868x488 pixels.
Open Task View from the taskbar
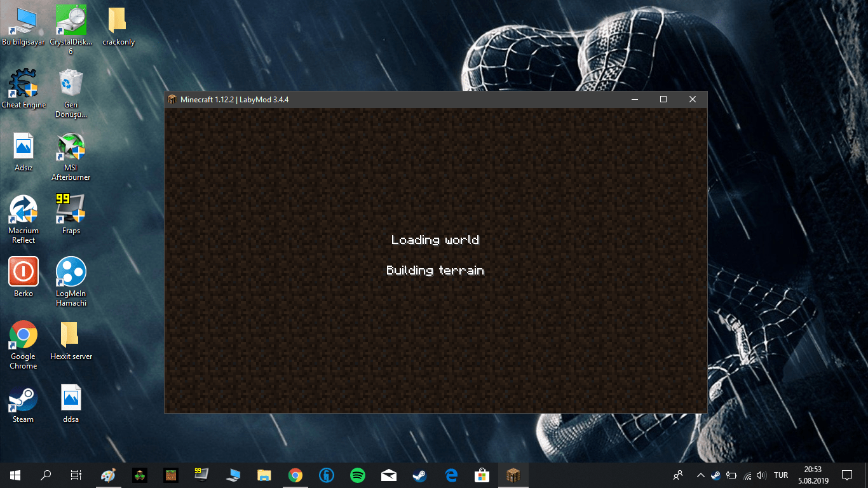tap(76, 475)
